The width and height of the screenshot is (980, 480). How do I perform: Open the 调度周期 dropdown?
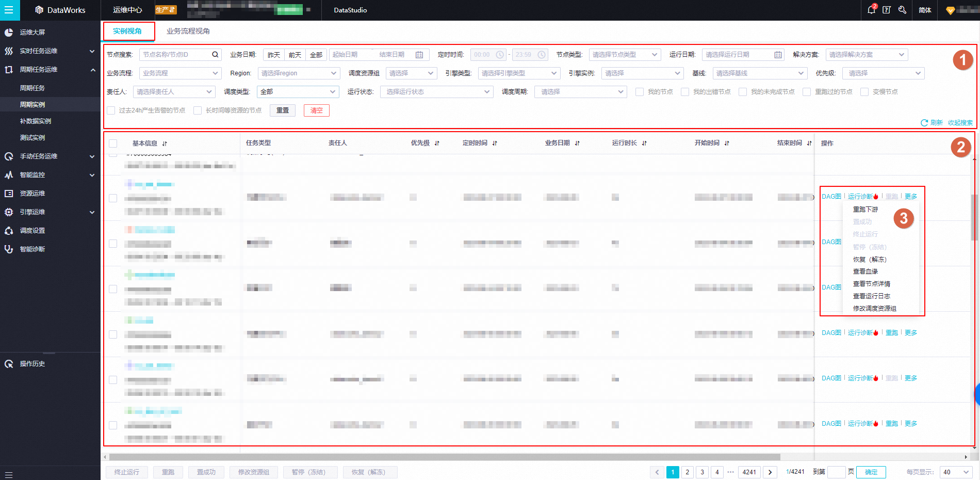581,92
